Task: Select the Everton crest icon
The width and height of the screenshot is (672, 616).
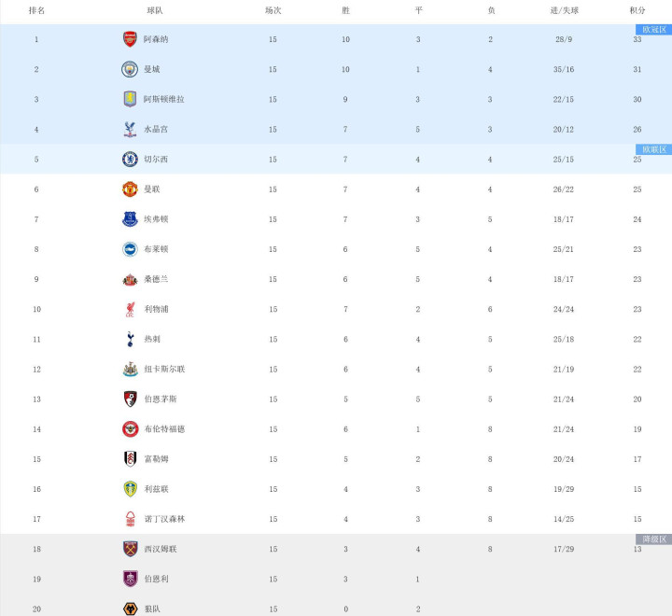Action: 130,219
